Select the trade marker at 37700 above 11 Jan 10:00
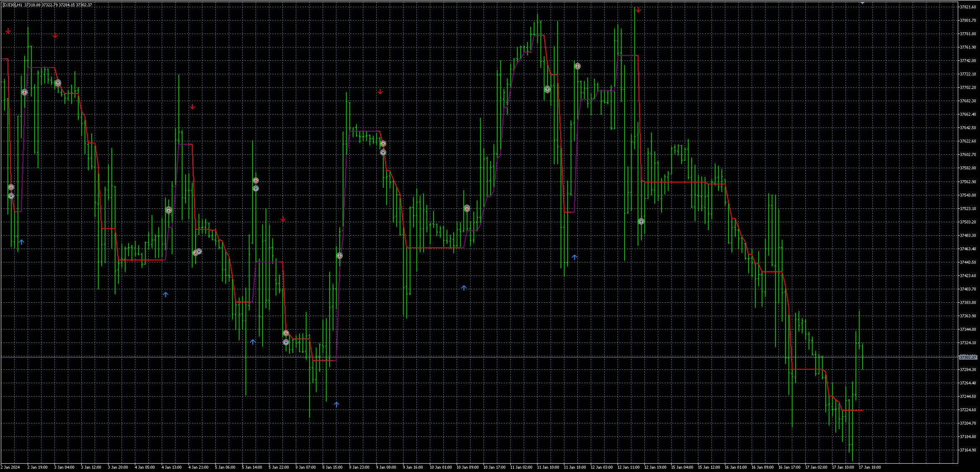The height and width of the screenshot is (472, 980). pos(548,89)
